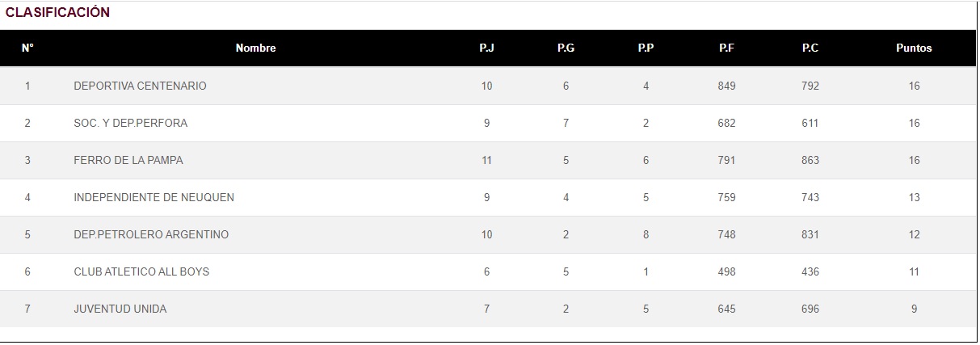
Task: Click Independiente de Neuquen's 13 points cell
Action: (914, 198)
